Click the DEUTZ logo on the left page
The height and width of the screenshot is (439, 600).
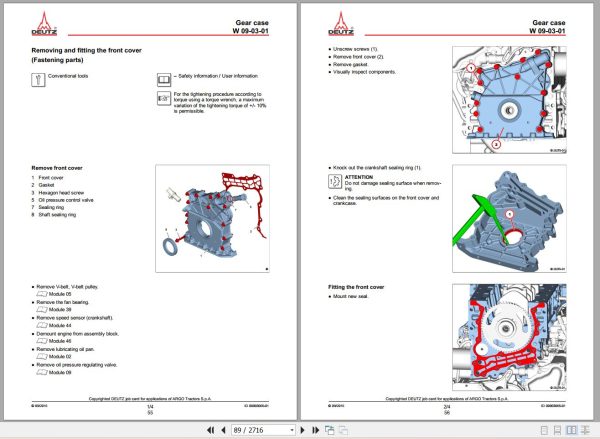44,24
